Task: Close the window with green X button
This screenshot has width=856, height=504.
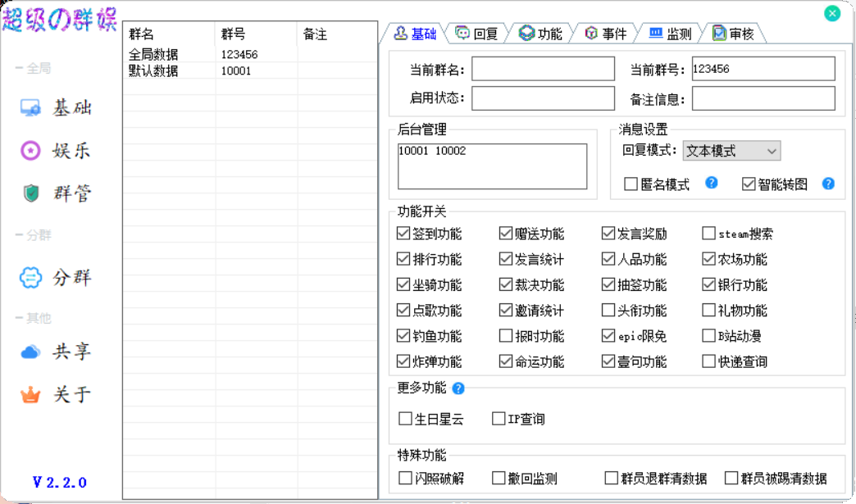Action: (832, 14)
